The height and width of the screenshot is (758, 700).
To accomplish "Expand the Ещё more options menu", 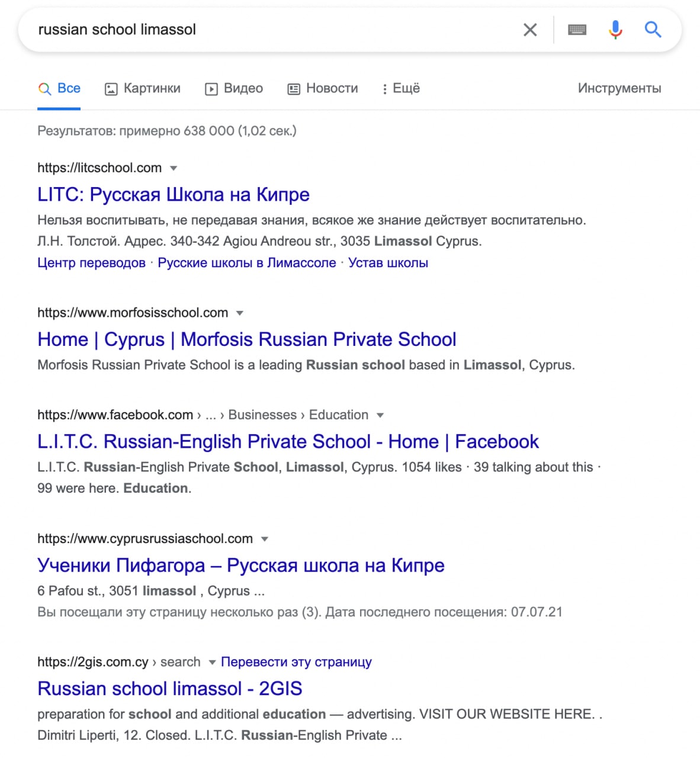I will click(x=400, y=89).
